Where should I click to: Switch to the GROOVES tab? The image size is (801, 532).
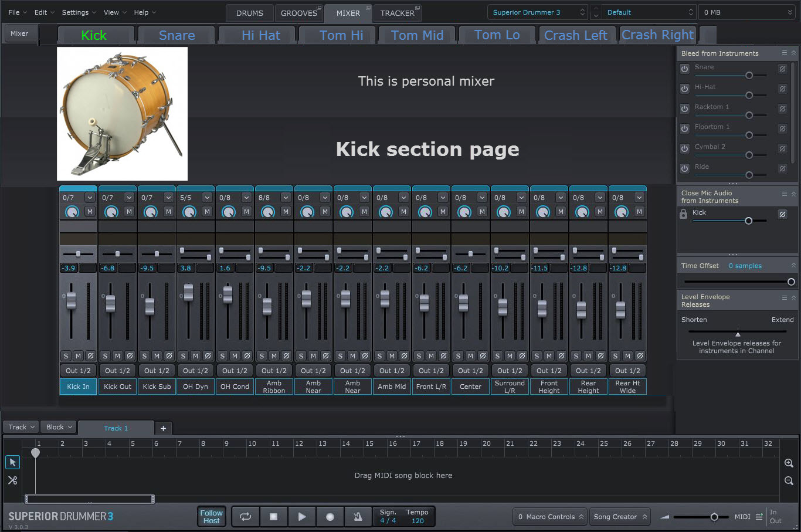point(298,13)
